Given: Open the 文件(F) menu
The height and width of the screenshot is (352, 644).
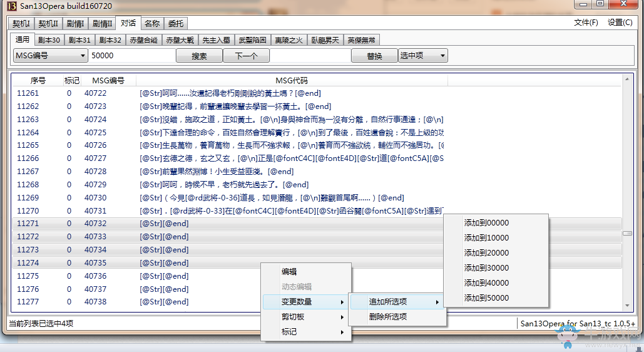Looking at the screenshot, I should (x=586, y=23).
